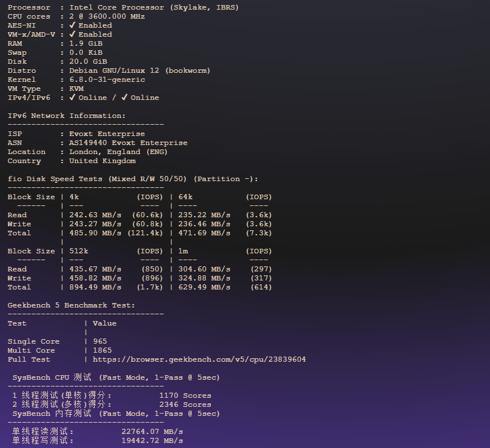
Task: Click the 512k total speed 894.49 MB/s
Action: tap(95, 287)
